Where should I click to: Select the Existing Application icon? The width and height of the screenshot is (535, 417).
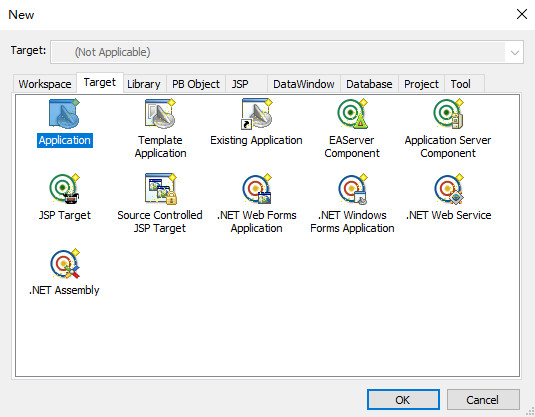pos(257,114)
